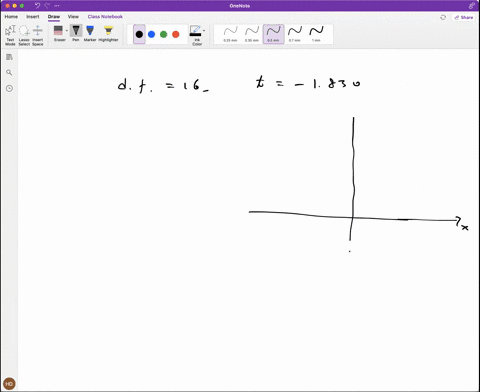This screenshot has height=392, width=480.
Task: Set pen thickness to 0.7 mm
Action: point(295,34)
